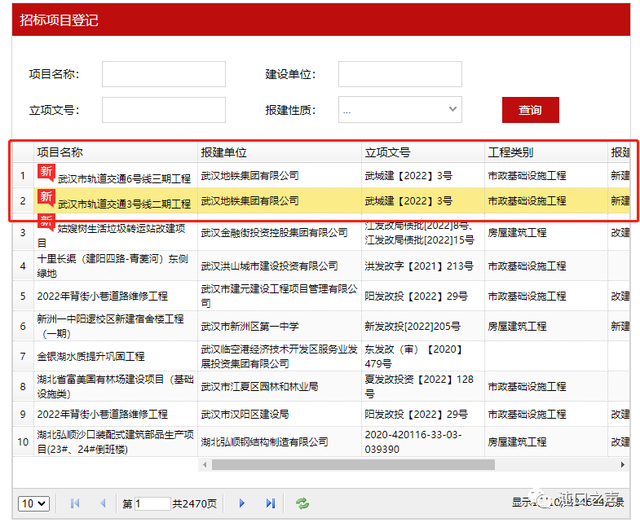Viewport: 640px width, 527px height.
Task: Go to the first page
Action: (75, 503)
